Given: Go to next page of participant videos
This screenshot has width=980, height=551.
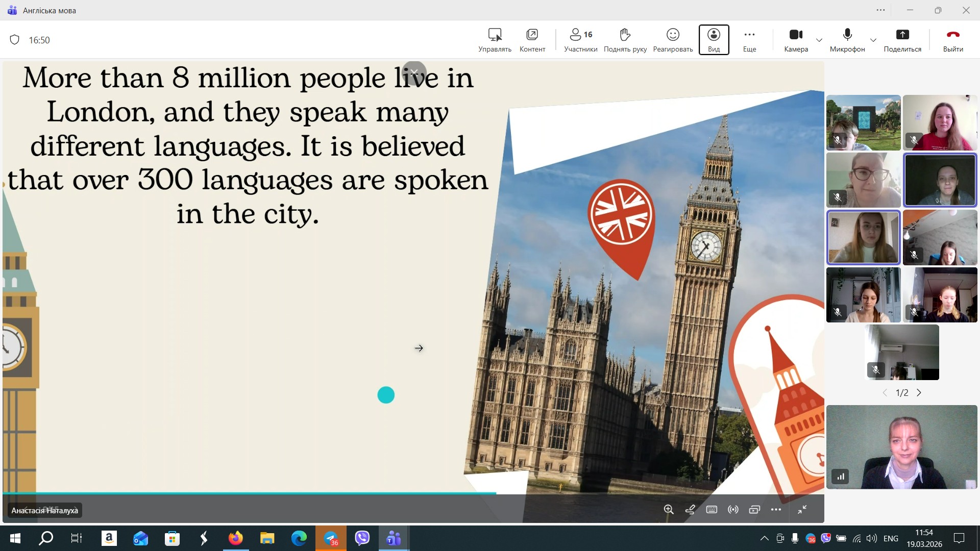Looking at the screenshot, I should 919,392.
